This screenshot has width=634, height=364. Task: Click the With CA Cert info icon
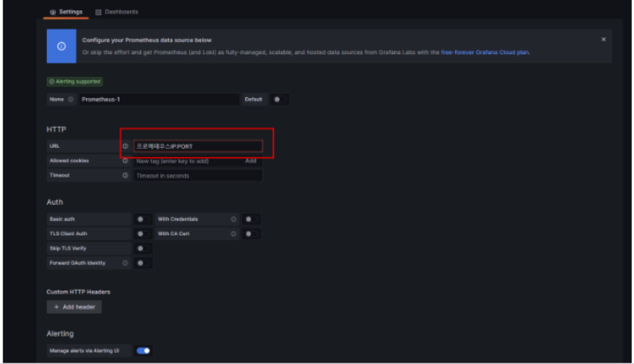coord(233,234)
